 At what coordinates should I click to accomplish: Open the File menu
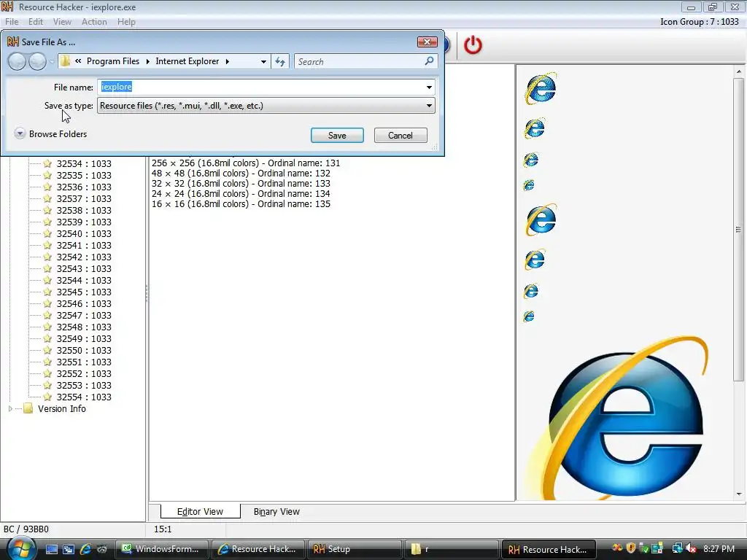12,21
